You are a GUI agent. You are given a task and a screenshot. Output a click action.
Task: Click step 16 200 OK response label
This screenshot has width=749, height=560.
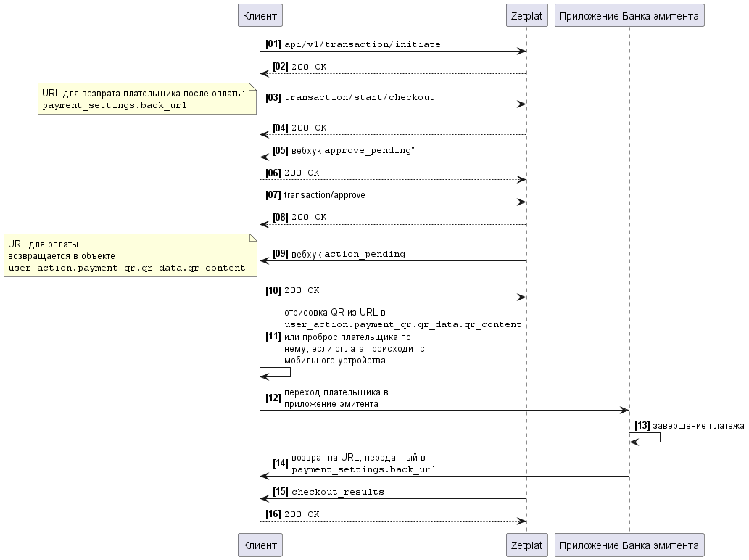pyautogui.click(x=301, y=514)
